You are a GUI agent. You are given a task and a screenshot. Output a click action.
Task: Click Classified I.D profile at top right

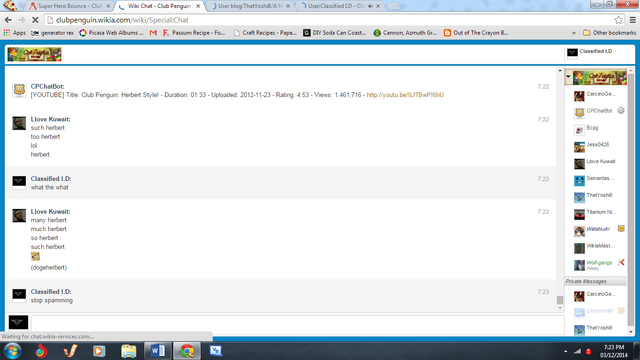[589, 52]
